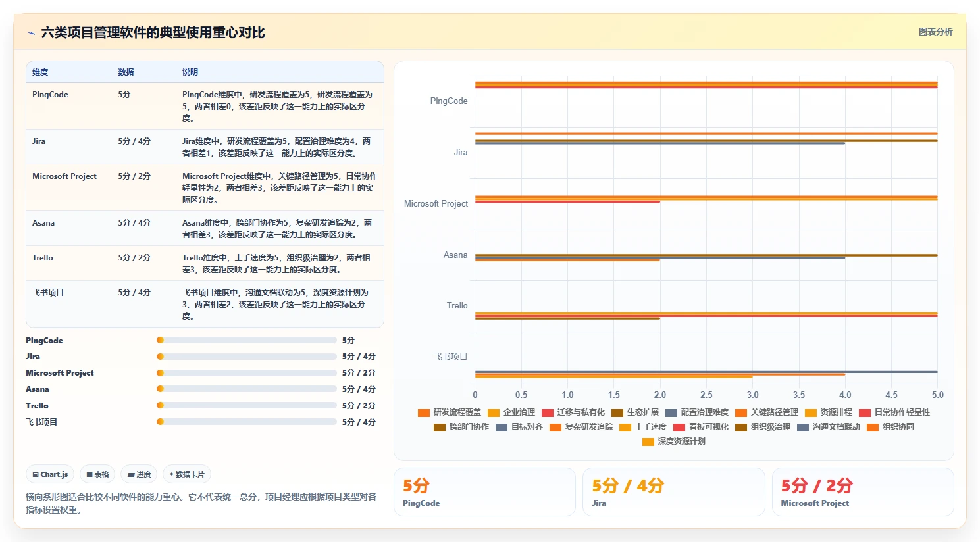Select the Microsoft Project table row name
This screenshot has height=542, width=980.
64,176
